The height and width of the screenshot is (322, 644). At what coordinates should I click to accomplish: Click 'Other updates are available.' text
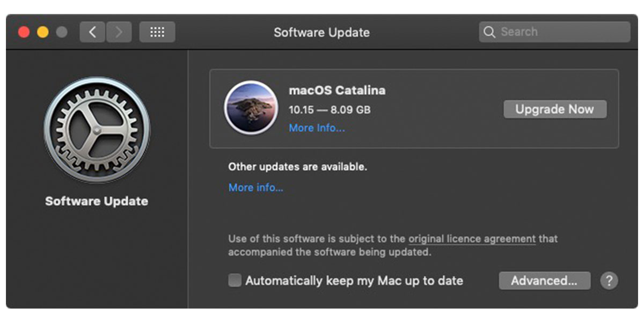click(x=297, y=167)
